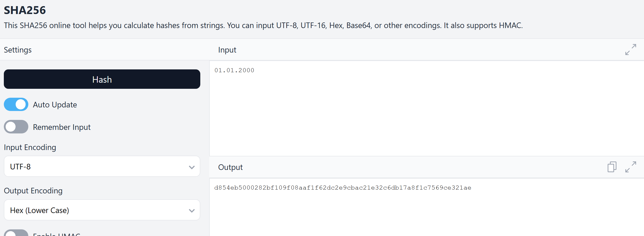Expand the Output panel to fullscreen
The width and height of the screenshot is (644, 236).
click(630, 167)
